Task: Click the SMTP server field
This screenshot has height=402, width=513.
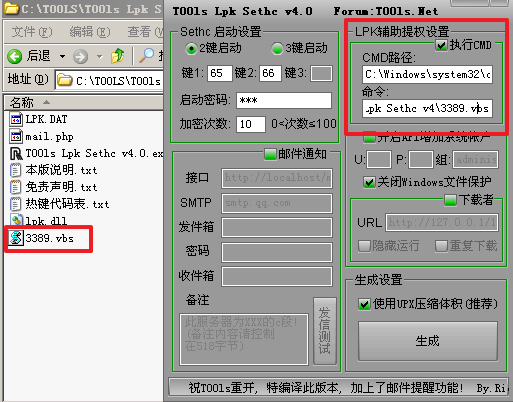Action: 277,203
